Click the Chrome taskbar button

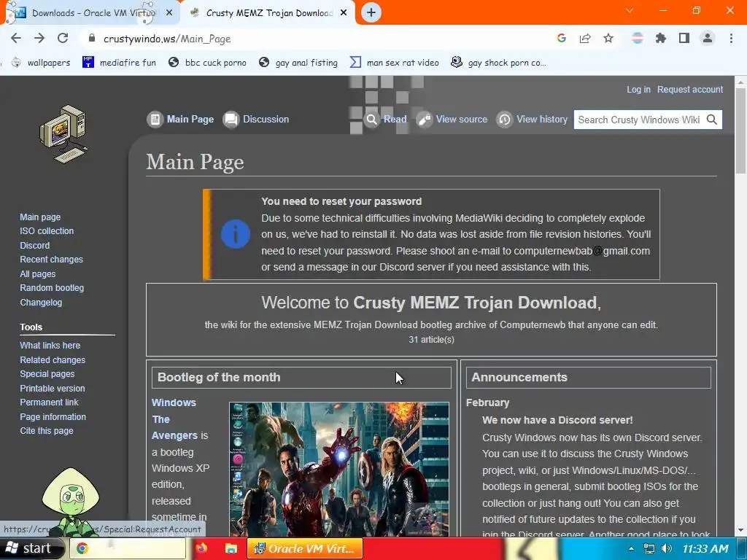128,548
